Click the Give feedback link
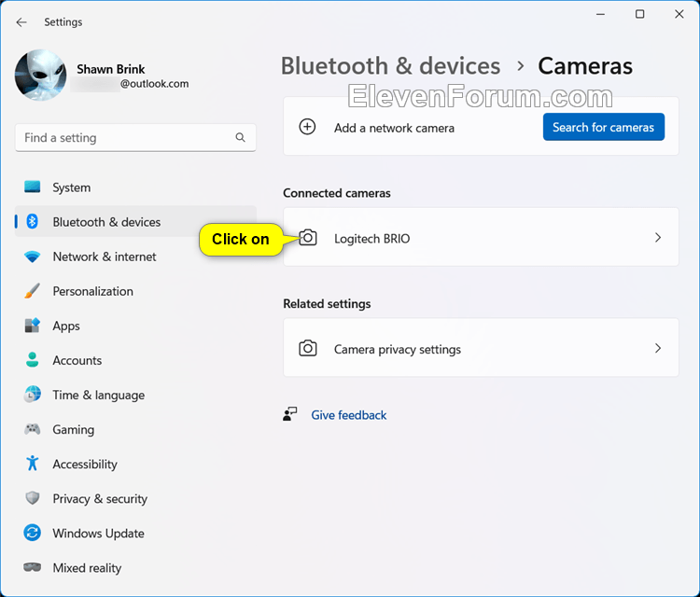The height and width of the screenshot is (597, 700). (349, 415)
